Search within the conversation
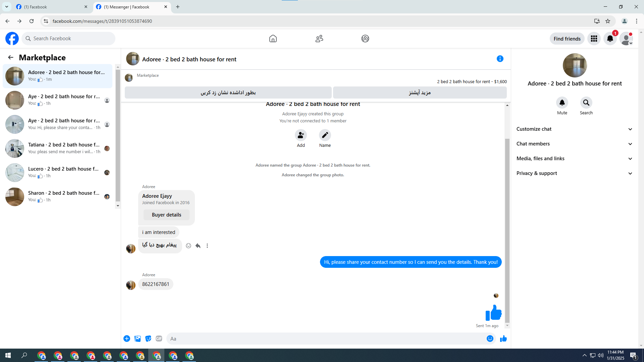644x362 pixels. click(586, 103)
